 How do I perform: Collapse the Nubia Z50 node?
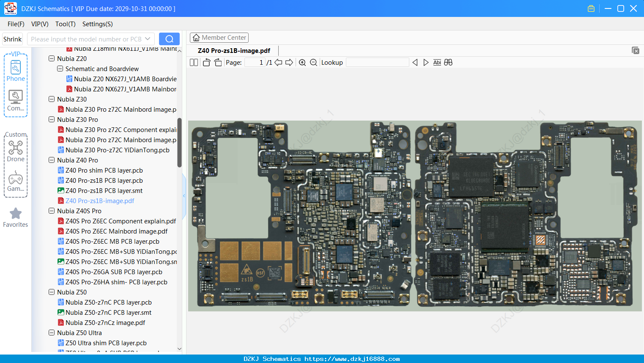(x=52, y=292)
